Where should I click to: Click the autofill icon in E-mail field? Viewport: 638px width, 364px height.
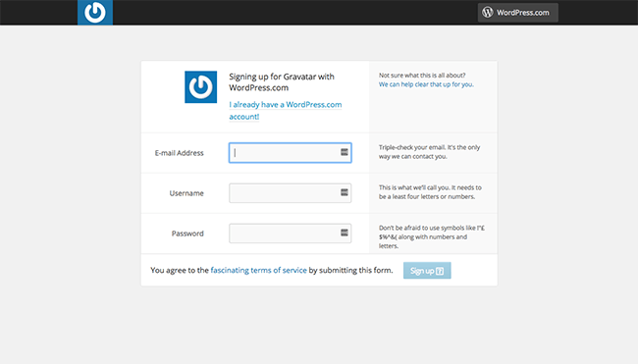345,152
